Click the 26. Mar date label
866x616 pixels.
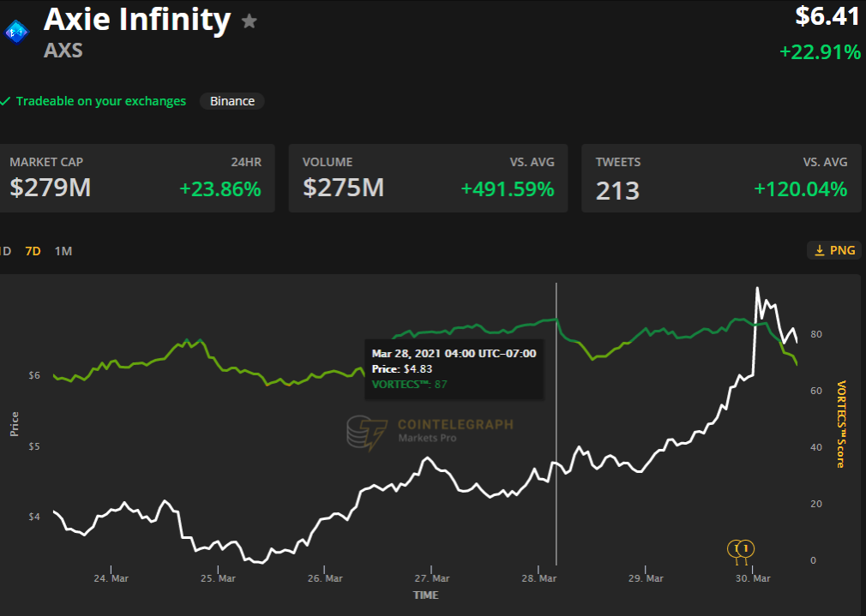click(325, 578)
